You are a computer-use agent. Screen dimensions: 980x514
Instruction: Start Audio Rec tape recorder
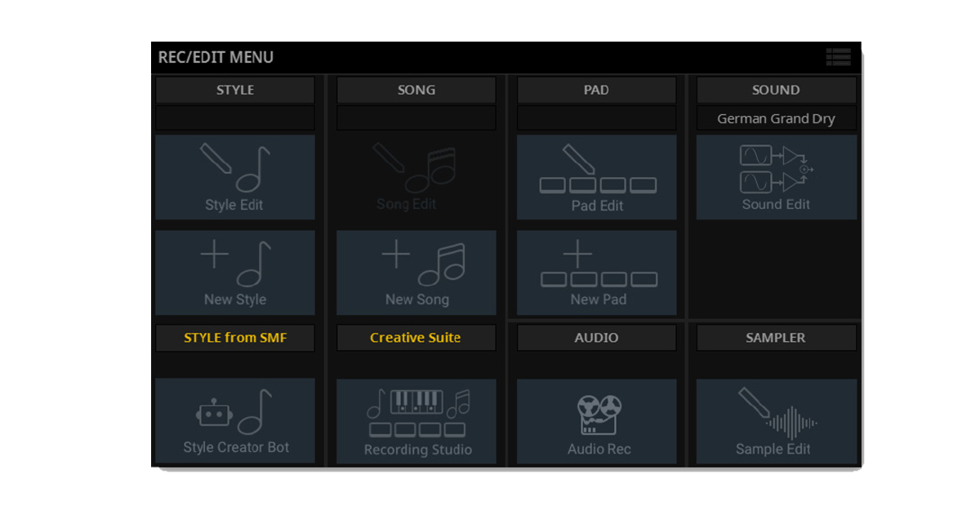pos(596,421)
